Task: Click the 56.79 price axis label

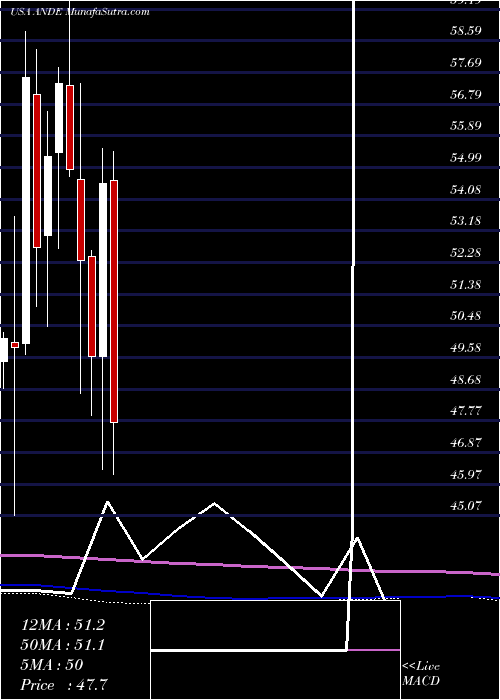Action: point(466,95)
